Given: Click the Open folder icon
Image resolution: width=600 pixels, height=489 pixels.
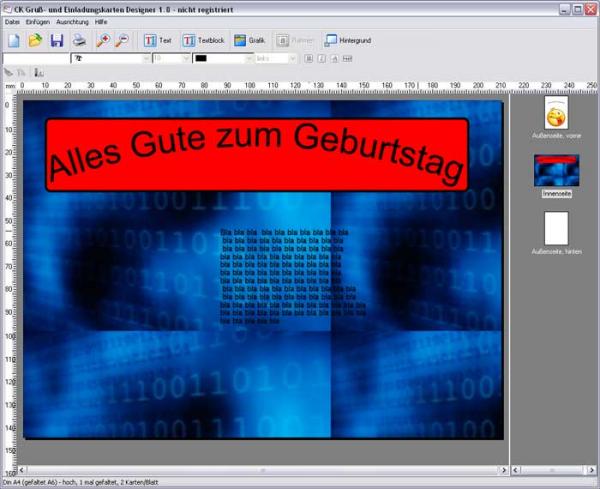Looking at the screenshot, I should pyautogui.click(x=35, y=41).
